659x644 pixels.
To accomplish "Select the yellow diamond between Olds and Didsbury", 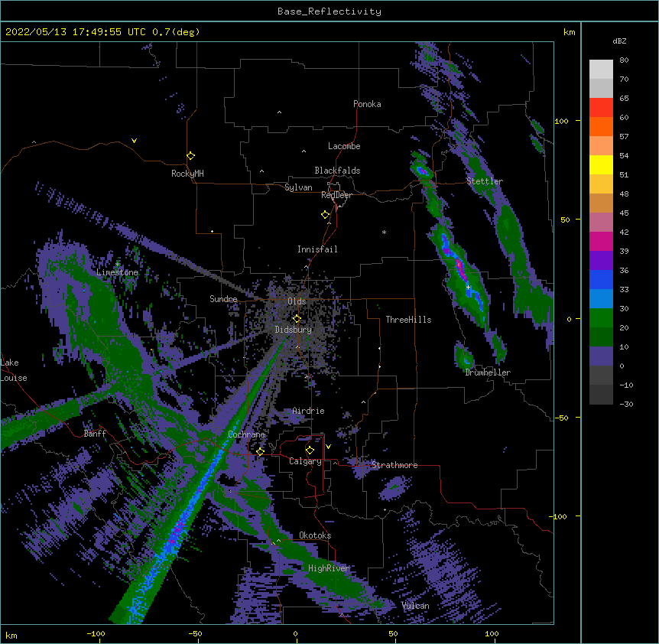I will pyautogui.click(x=297, y=318).
